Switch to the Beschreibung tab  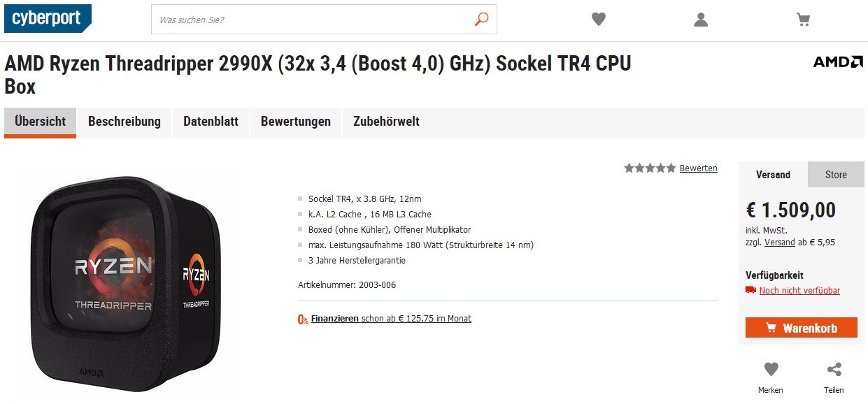[124, 122]
